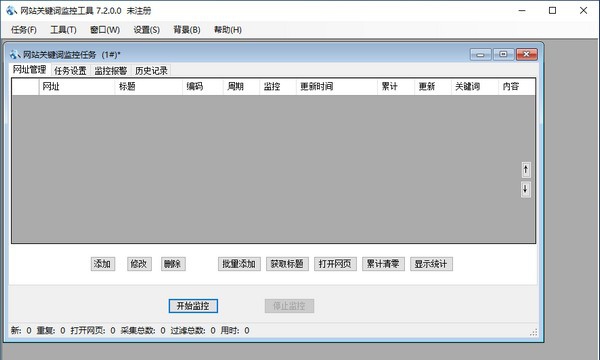
Task: Move row up with up arrow icon
Action: pyautogui.click(x=526, y=170)
